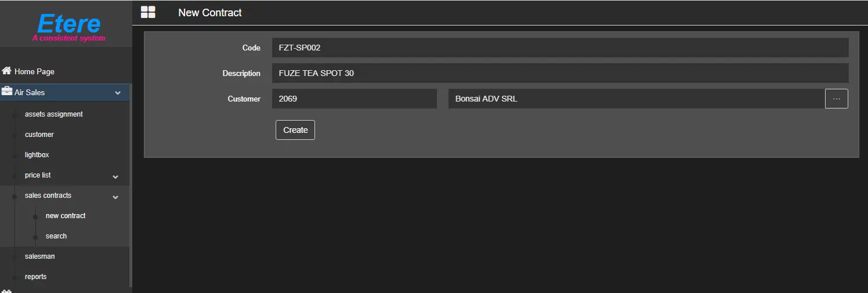
Task: Click the briefcase icon beside Air Sales
Action: (7, 92)
